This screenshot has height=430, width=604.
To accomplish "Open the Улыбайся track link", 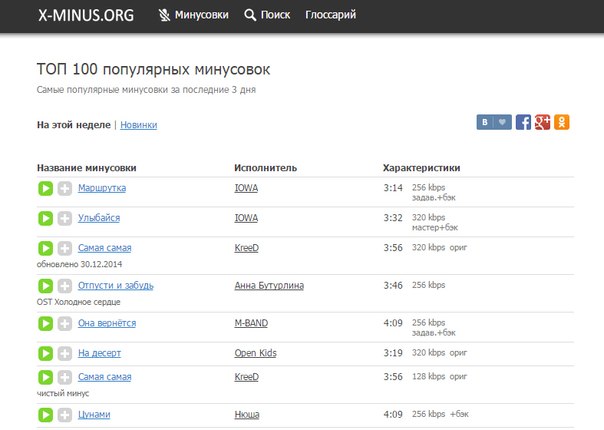I will click(x=99, y=218).
